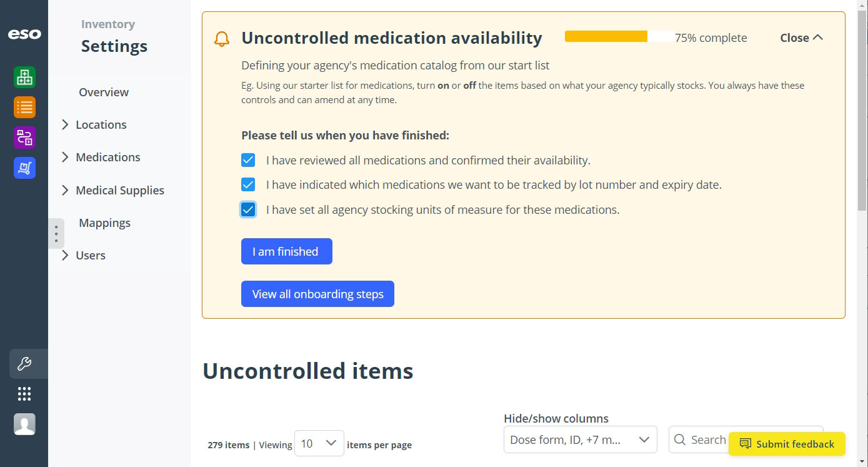Image resolution: width=868 pixels, height=467 pixels.
Task: Select the wrench settings icon
Action: click(24, 364)
